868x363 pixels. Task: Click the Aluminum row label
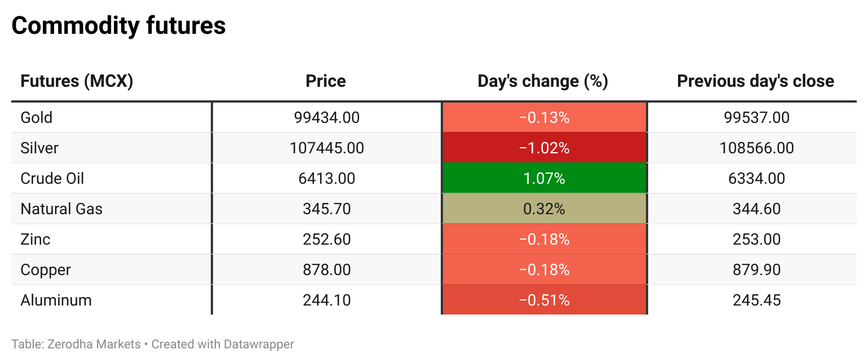point(56,300)
